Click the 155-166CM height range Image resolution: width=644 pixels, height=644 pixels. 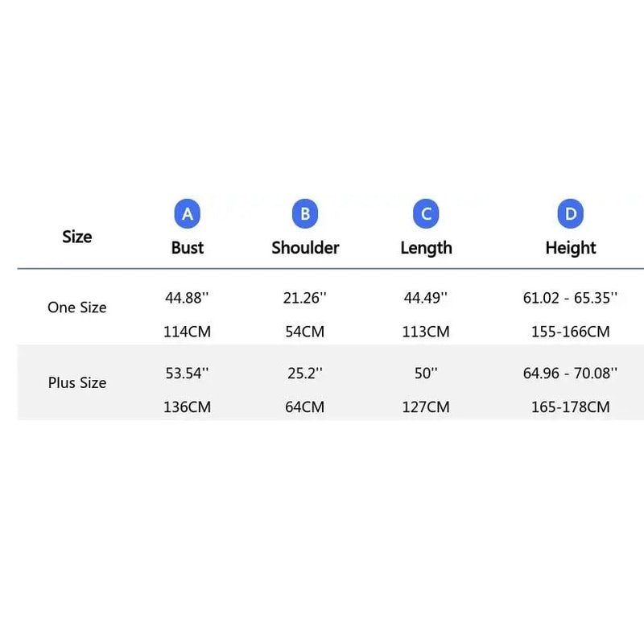coord(571,332)
